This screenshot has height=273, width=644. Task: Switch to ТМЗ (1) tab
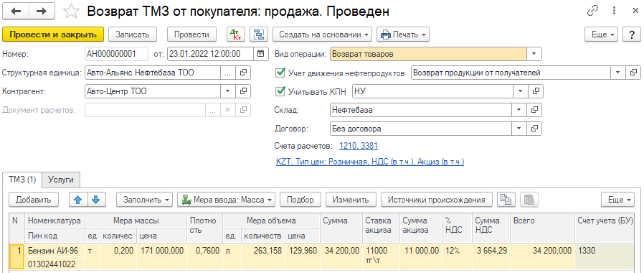tap(22, 180)
